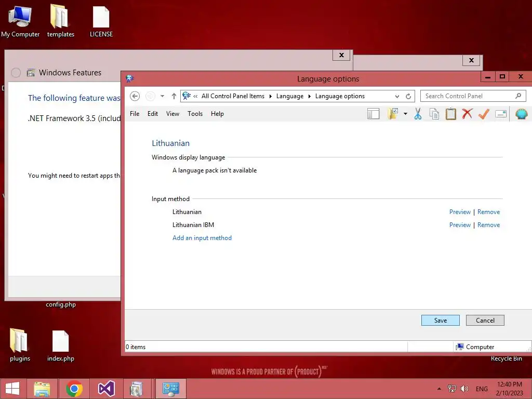The image size is (532, 399).
Task: Click Add an input method link
Action: (202, 238)
